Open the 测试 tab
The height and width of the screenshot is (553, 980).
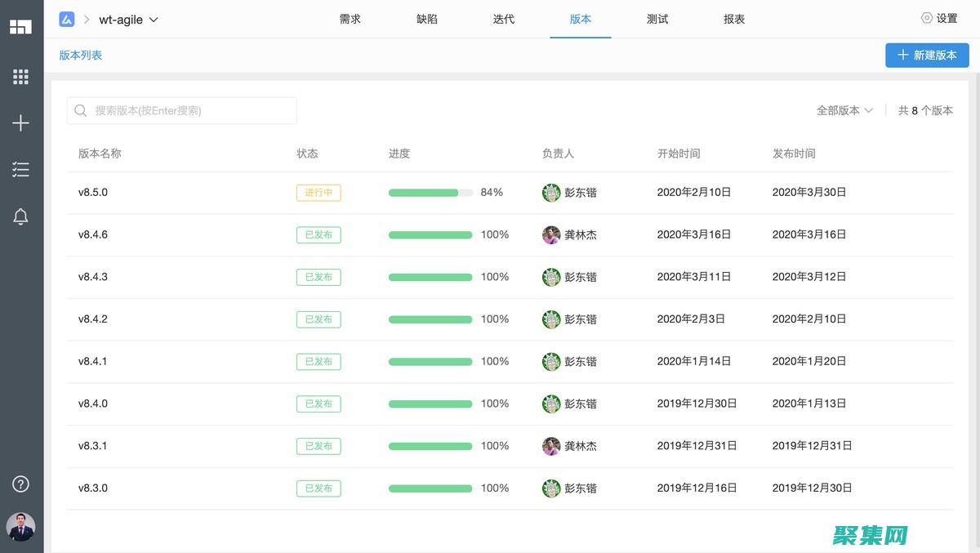click(x=657, y=20)
